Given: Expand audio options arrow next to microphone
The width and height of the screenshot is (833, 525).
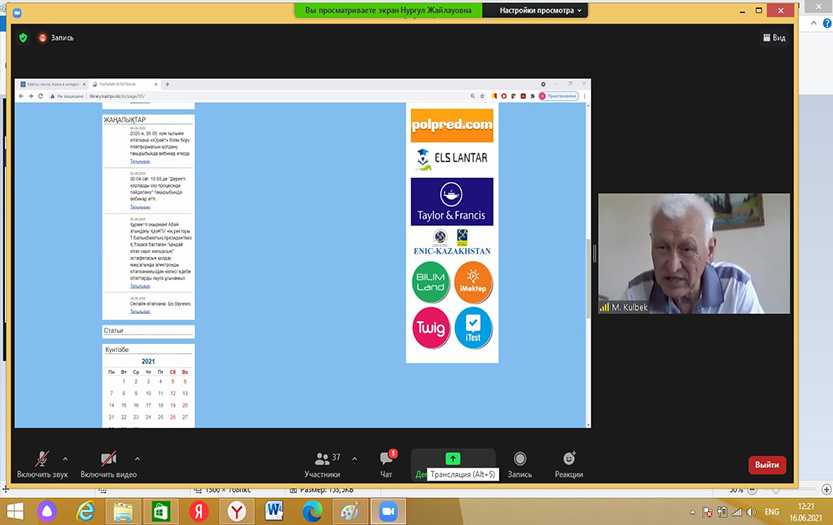Looking at the screenshot, I should click(65, 459).
